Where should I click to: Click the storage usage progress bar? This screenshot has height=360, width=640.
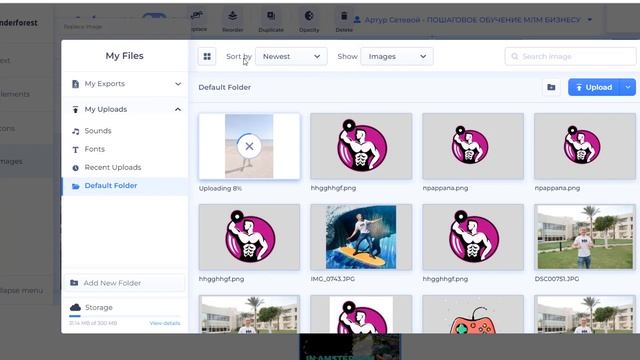point(124,316)
